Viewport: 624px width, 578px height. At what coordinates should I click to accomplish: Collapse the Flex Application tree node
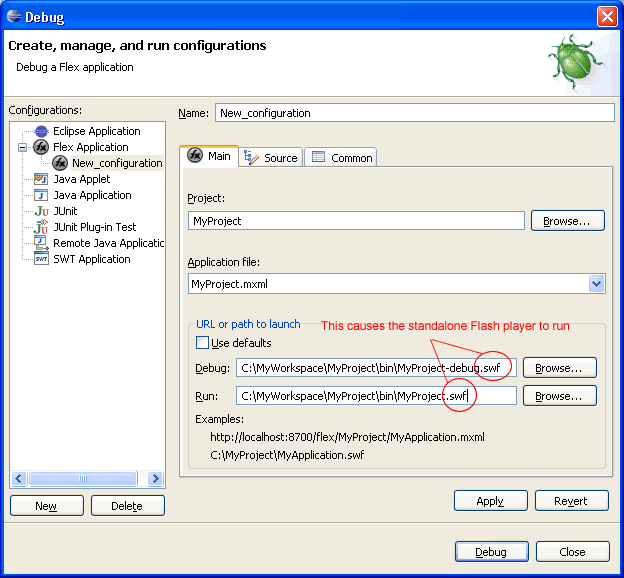22,147
